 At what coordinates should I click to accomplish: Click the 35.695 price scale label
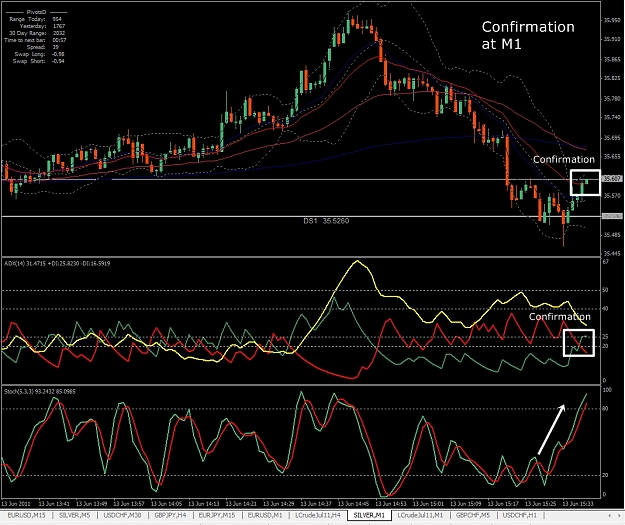[x=612, y=138]
